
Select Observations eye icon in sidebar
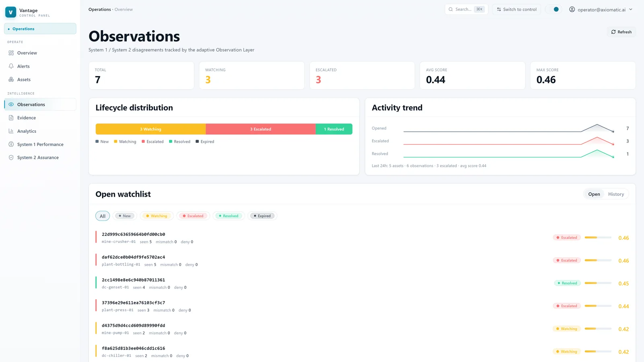[11, 105]
